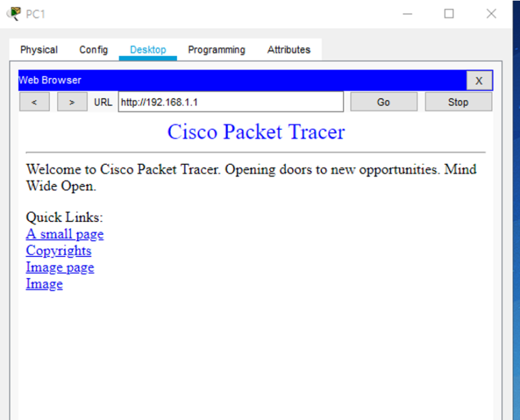Switch to the Programming tab
Image resolution: width=520 pixels, height=420 pixels.
point(217,50)
